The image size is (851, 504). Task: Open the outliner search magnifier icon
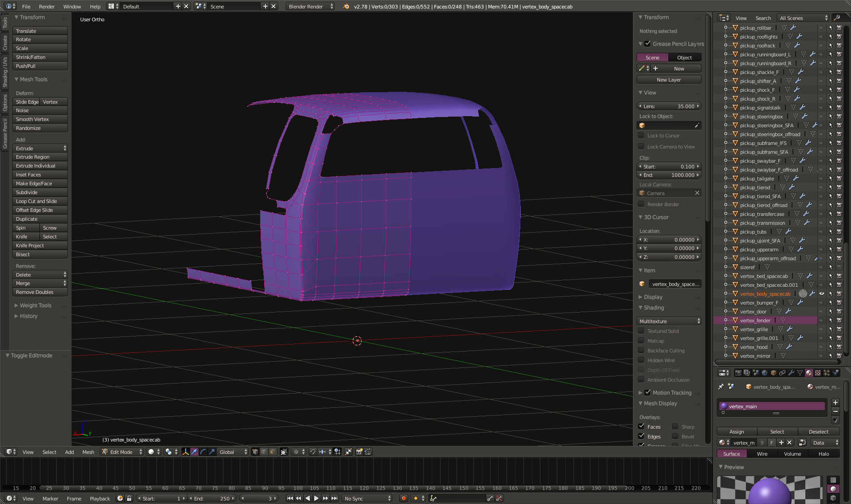(836, 18)
